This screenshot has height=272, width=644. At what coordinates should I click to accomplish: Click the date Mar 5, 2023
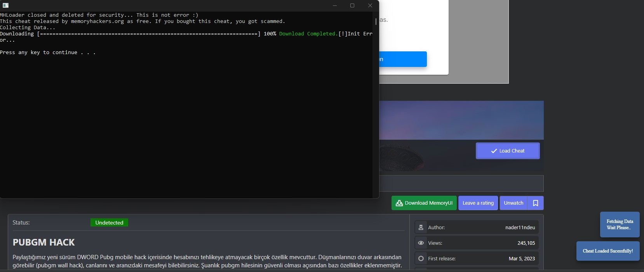(522, 258)
